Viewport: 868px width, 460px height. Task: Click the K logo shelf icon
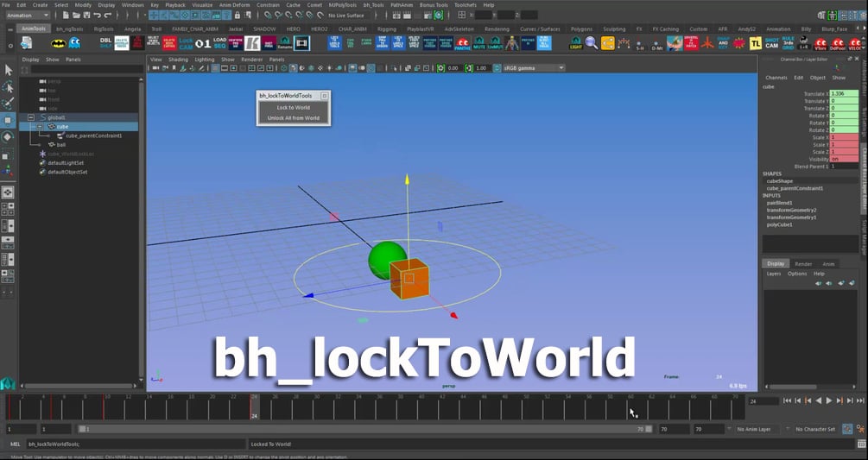point(252,43)
